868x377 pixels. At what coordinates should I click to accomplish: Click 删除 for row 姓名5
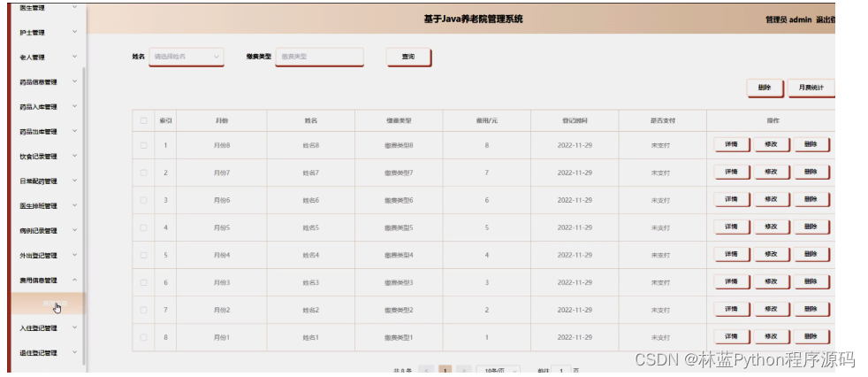811,227
